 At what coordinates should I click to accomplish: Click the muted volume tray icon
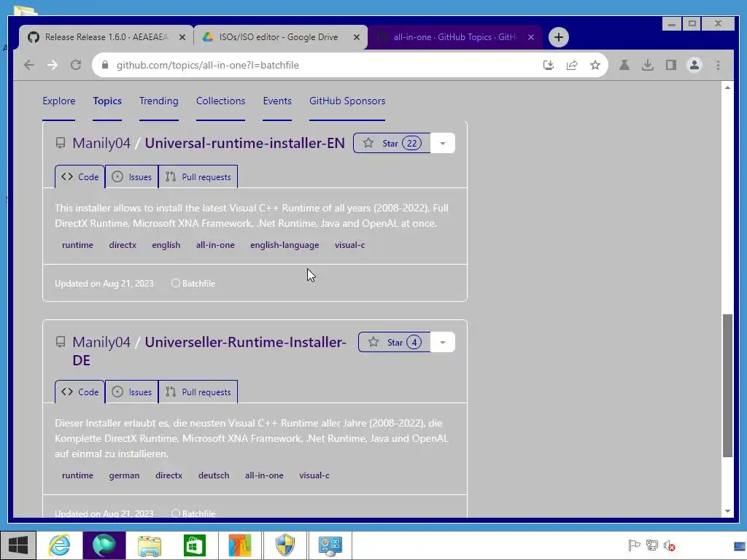point(670,545)
